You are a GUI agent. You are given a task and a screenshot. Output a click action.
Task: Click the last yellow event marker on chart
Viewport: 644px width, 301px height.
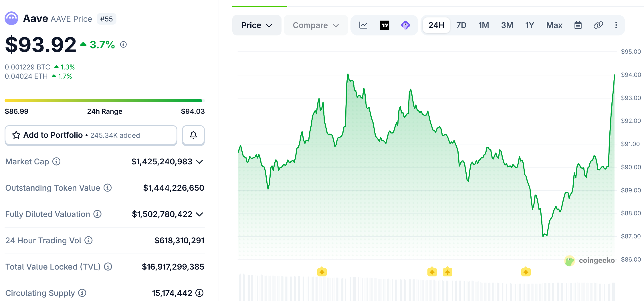(526, 272)
